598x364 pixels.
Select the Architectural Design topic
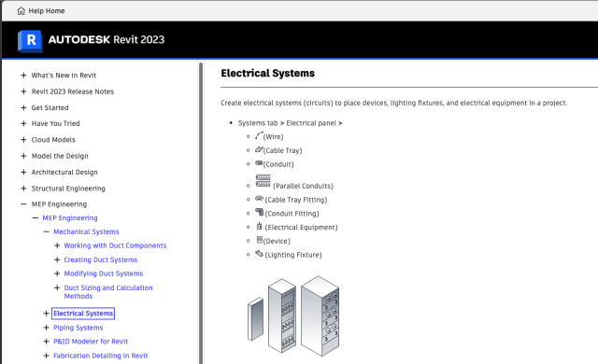pyautogui.click(x=64, y=172)
